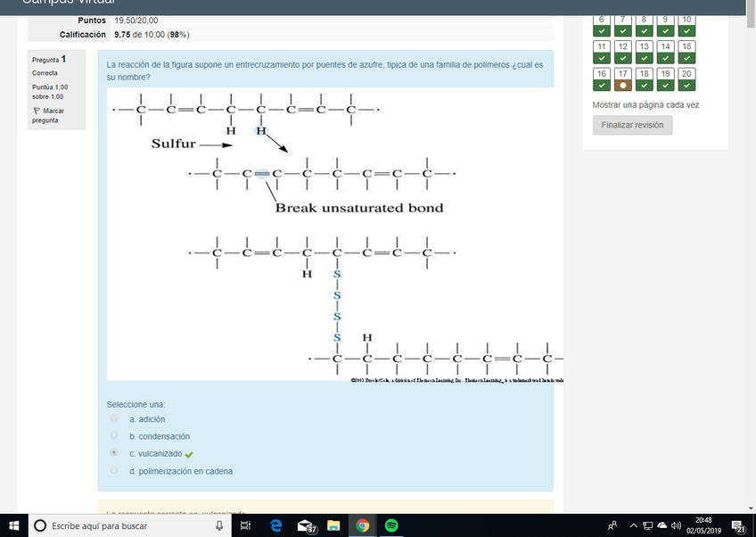The height and width of the screenshot is (537, 756).
Task: Click the volume icon in the system tray
Action: pos(676,525)
